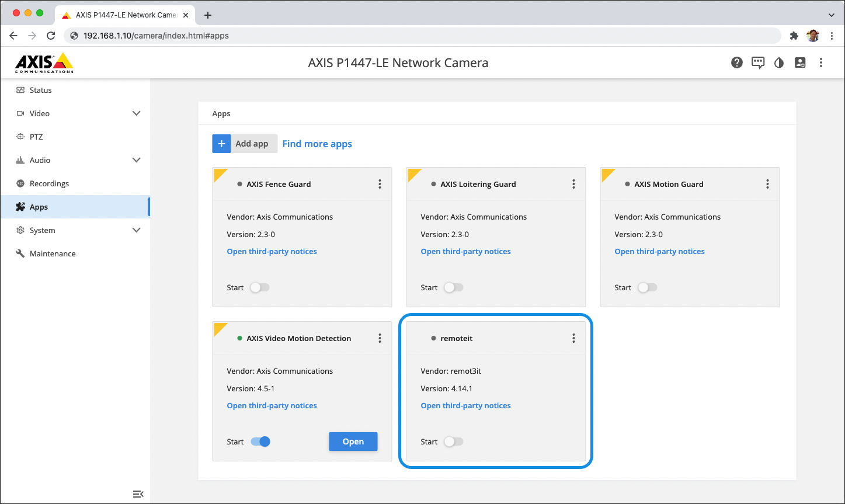Image resolution: width=845 pixels, height=504 pixels.
Task: Open third-party notices for Fence Guard
Action: click(x=272, y=251)
